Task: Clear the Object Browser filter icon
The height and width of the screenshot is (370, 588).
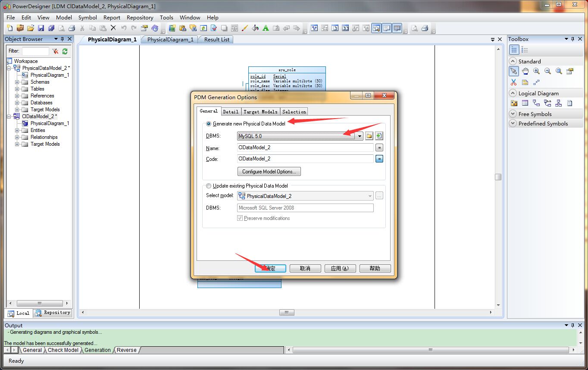Action: (x=55, y=51)
